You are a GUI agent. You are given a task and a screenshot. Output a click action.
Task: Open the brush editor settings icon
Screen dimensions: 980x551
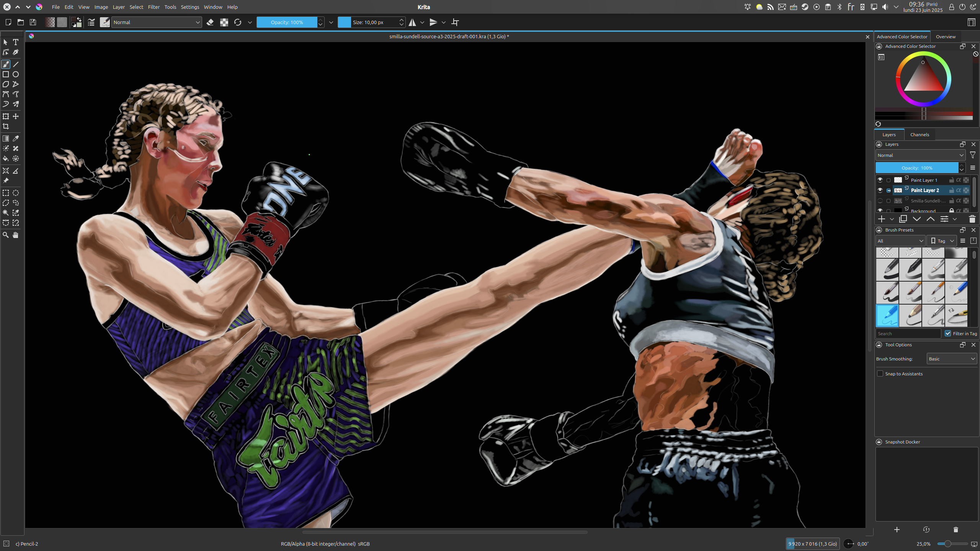click(91, 22)
